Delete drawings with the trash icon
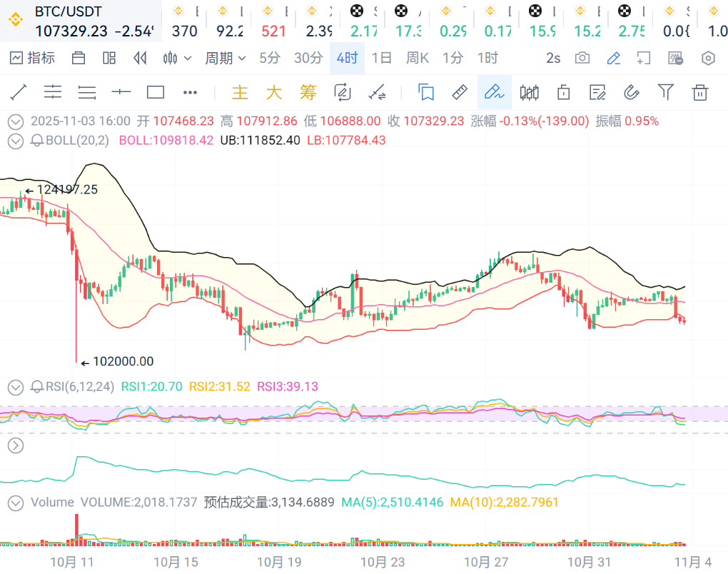728x574 pixels. pos(700,91)
